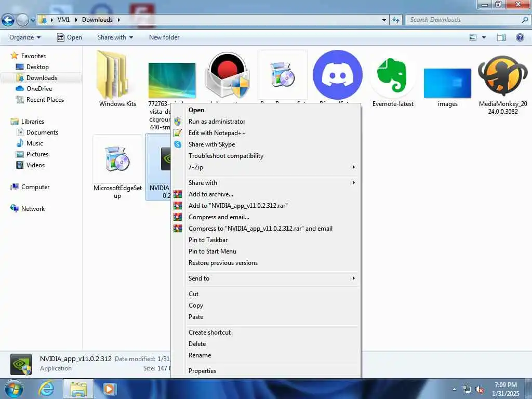Click the Search Downloads field

[x=468, y=20]
